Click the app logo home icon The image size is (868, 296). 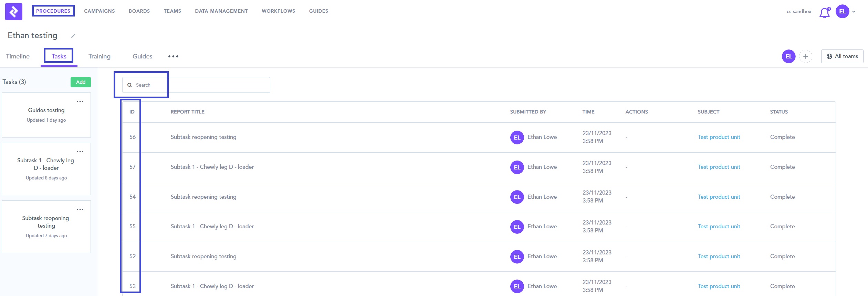point(14,12)
